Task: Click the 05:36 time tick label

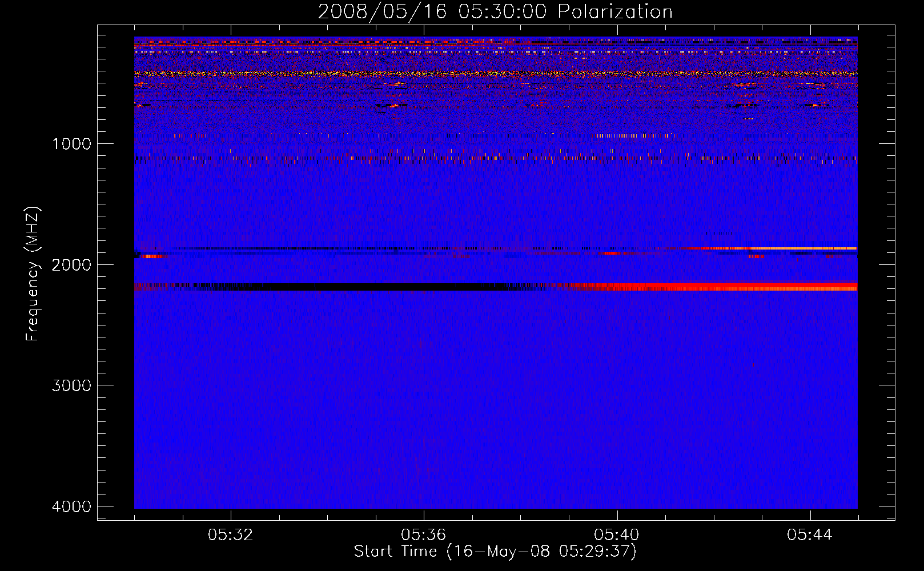Action: 424,535
